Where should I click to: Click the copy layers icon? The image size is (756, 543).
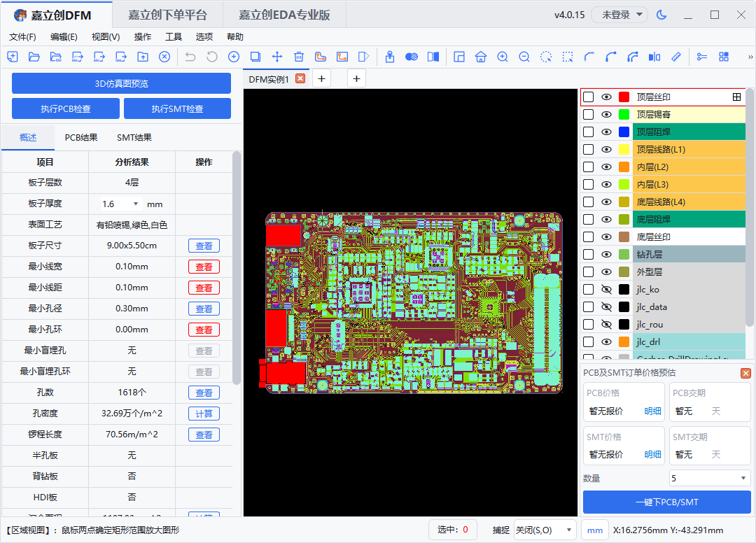tap(255, 57)
